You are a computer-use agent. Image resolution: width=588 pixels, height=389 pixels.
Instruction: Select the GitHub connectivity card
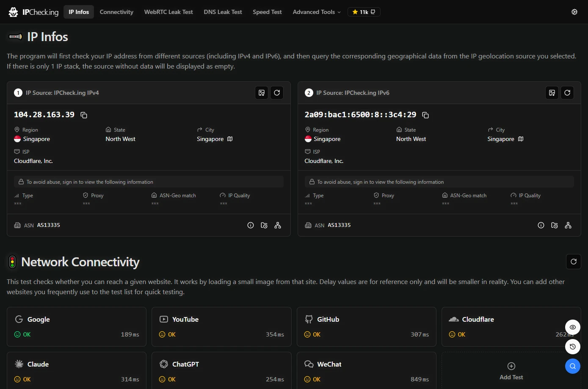(367, 327)
